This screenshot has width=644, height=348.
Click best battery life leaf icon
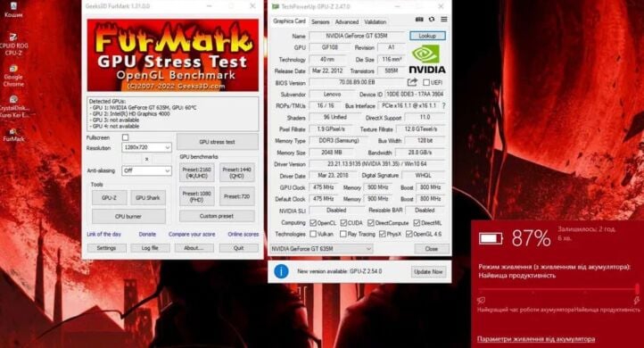tap(481, 301)
